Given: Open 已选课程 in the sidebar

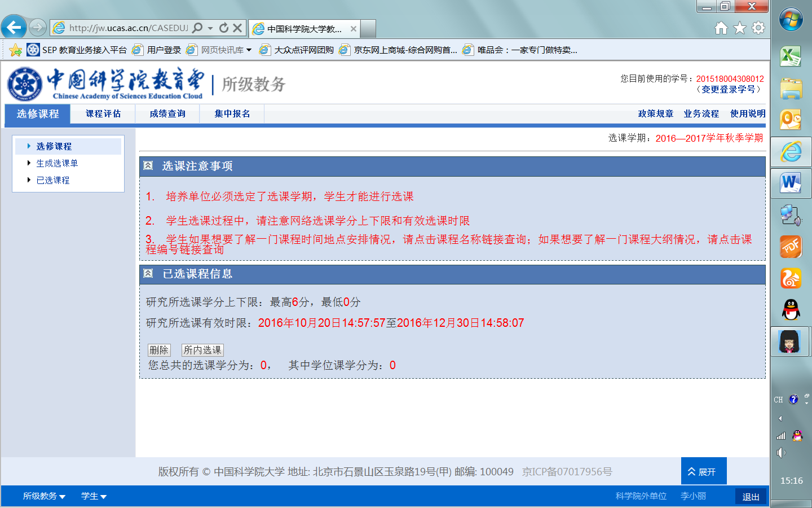Looking at the screenshot, I should [x=53, y=180].
